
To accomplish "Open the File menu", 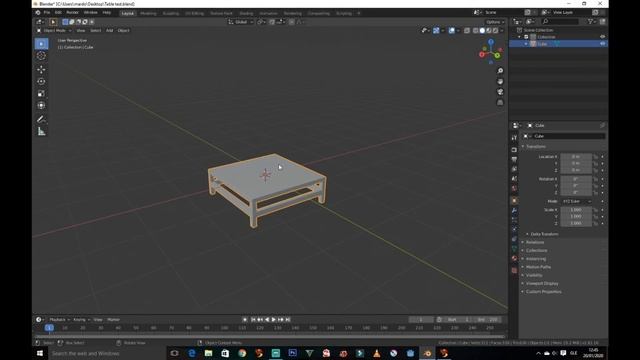I will [47, 13].
